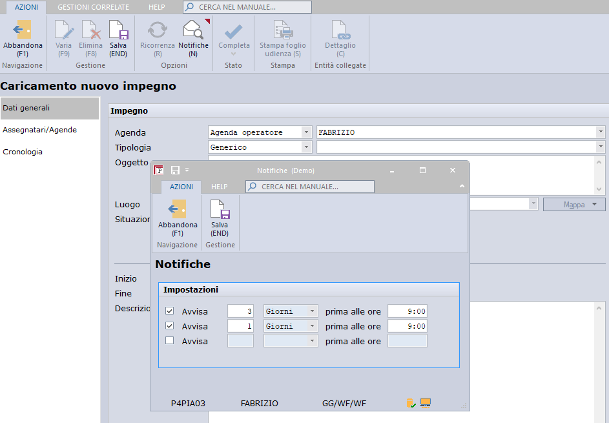Viewport: 610px width, 424px height.
Task: Click the first 9:00 time field
Action: click(407, 311)
